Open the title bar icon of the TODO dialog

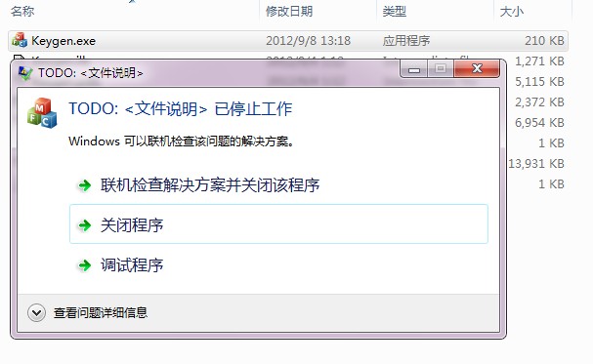[x=25, y=72]
